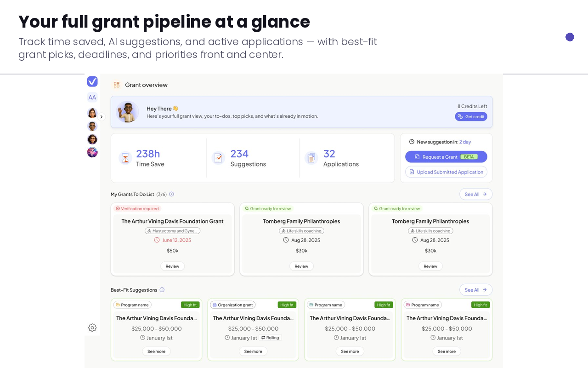588x368 pixels.
Task: Click the 8 Credits Left text
Action: click(472, 106)
